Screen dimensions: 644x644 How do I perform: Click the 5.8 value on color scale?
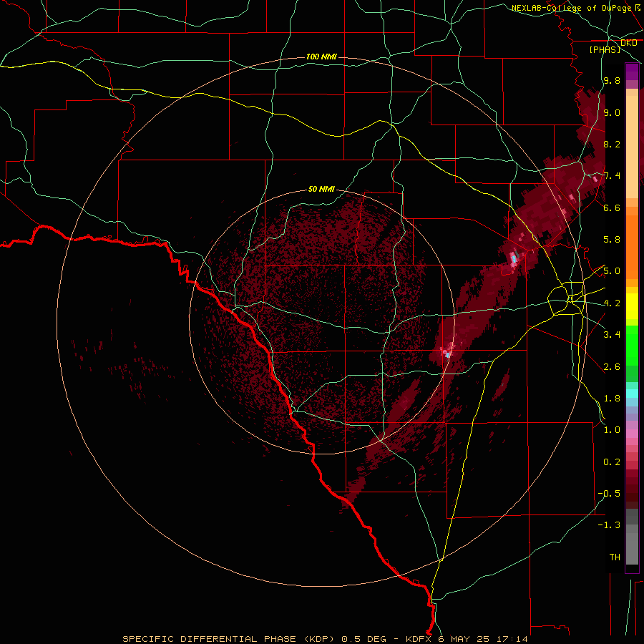612,240
